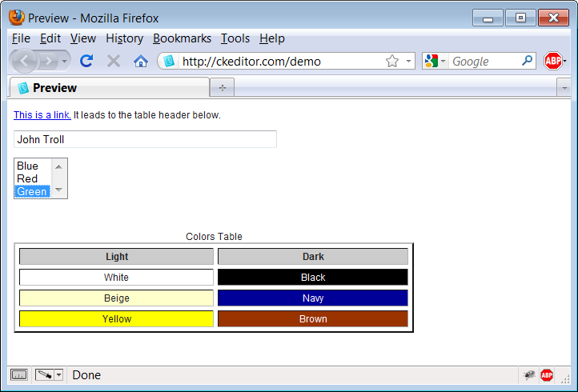Open the list all tabs dropdown
This screenshot has height=392, width=578.
click(x=564, y=88)
